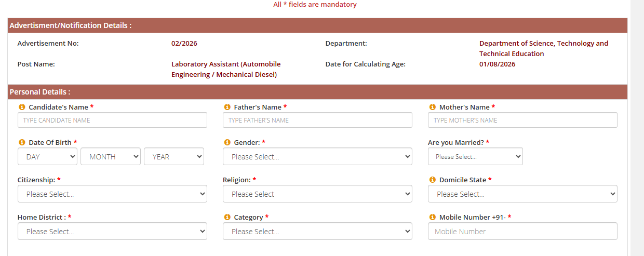Open the Religion dropdown list

point(317,194)
